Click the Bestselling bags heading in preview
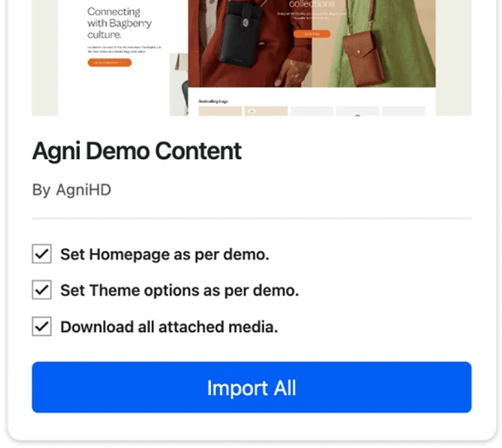502x448 pixels. click(x=213, y=101)
